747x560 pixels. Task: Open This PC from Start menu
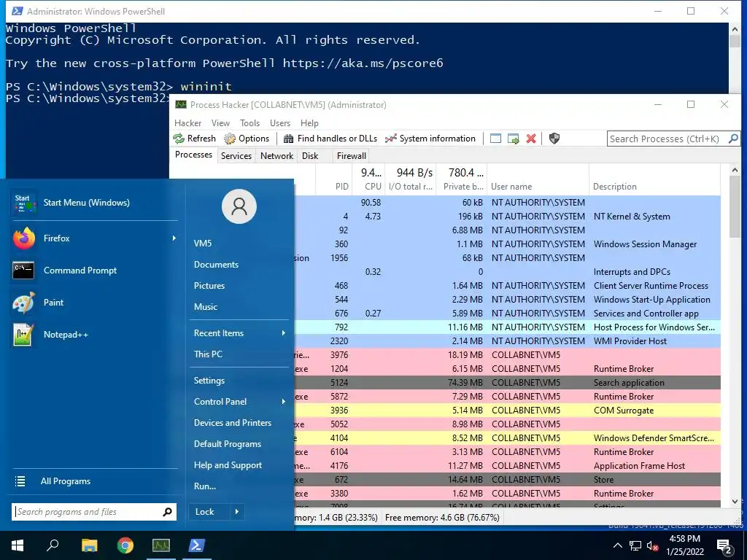coord(208,354)
